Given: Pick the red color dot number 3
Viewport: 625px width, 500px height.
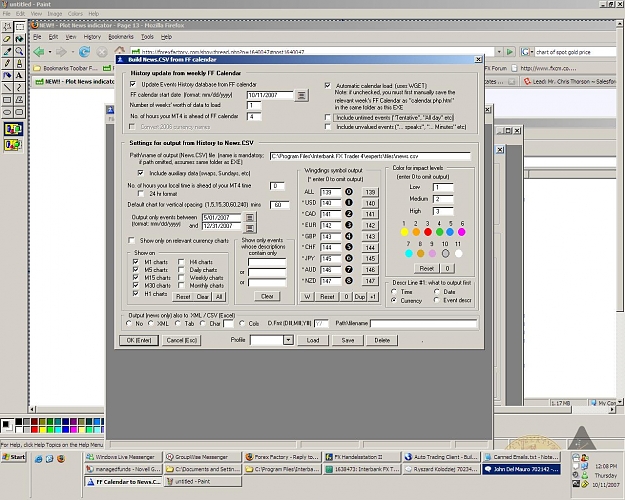Looking at the screenshot, I should [428, 232].
